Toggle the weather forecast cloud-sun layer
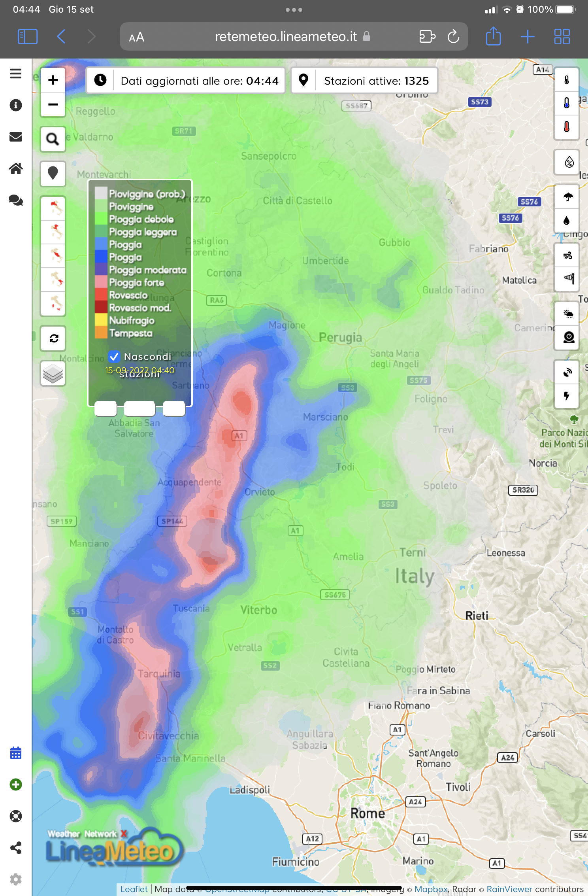The image size is (588, 896). coord(567,314)
